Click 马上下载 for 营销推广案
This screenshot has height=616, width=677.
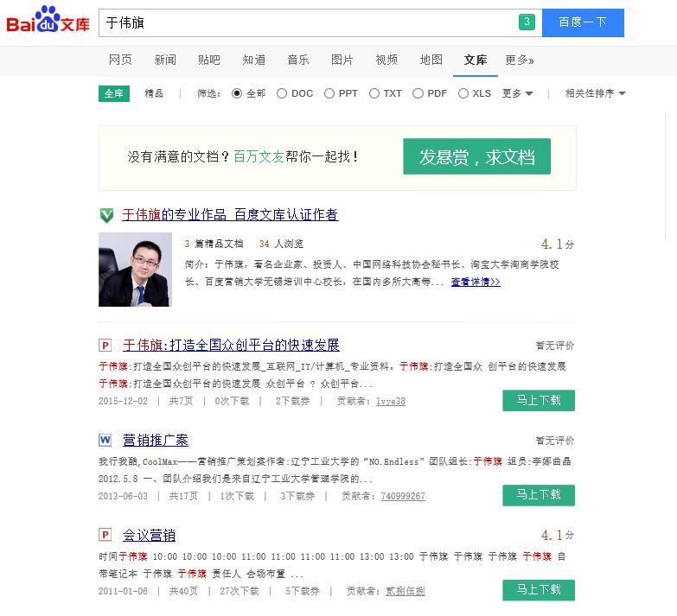539,495
